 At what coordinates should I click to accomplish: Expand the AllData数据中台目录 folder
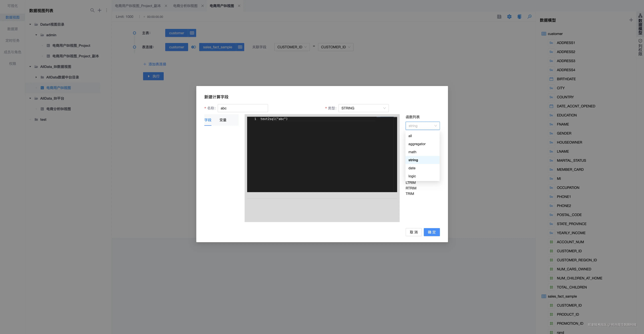point(36,77)
